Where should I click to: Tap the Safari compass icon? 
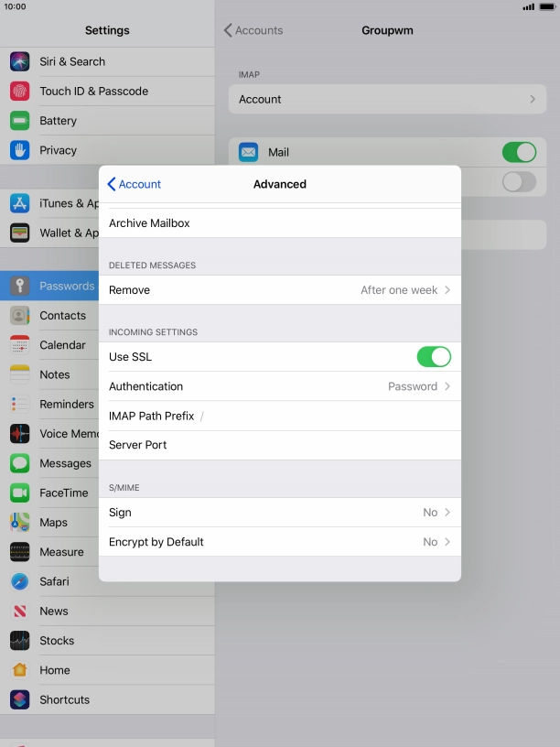20,581
